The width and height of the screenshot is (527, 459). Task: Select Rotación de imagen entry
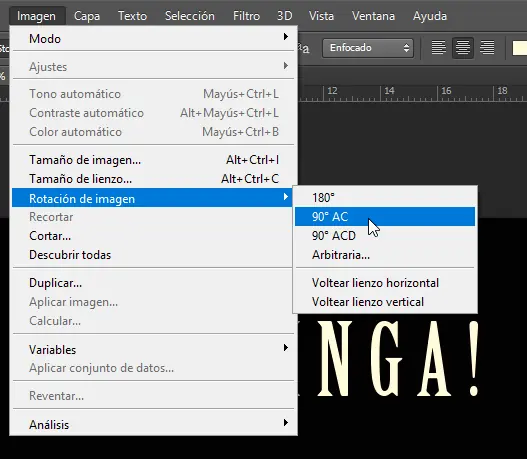pyautogui.click(x=153, y=198)
